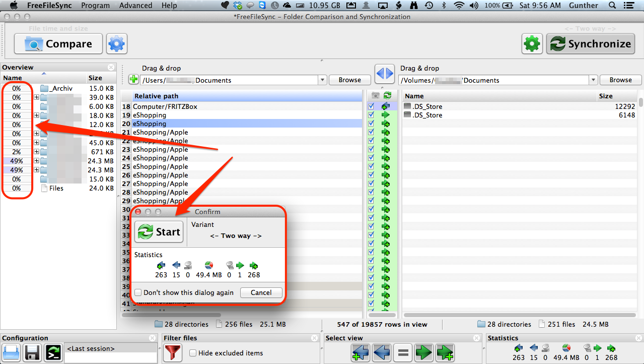
Task: Expand the 49% 24.3 MB folder tree node
Action: point(37,161)
